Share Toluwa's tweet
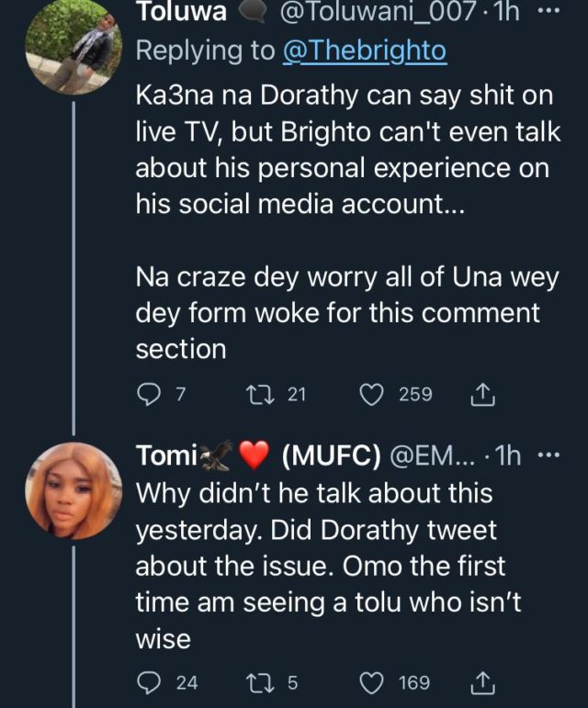This screenshot has width=588, height=708. [482, 395]
